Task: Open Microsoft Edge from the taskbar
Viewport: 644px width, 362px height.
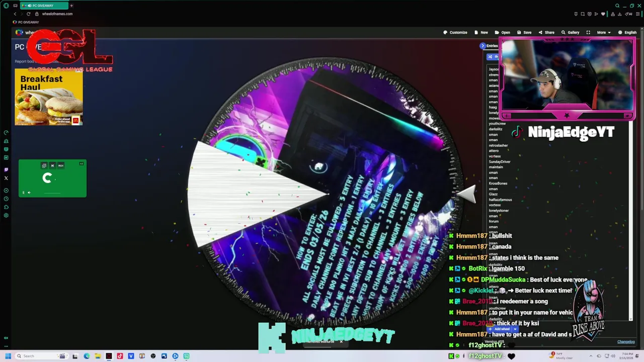Action: (87, 356)
